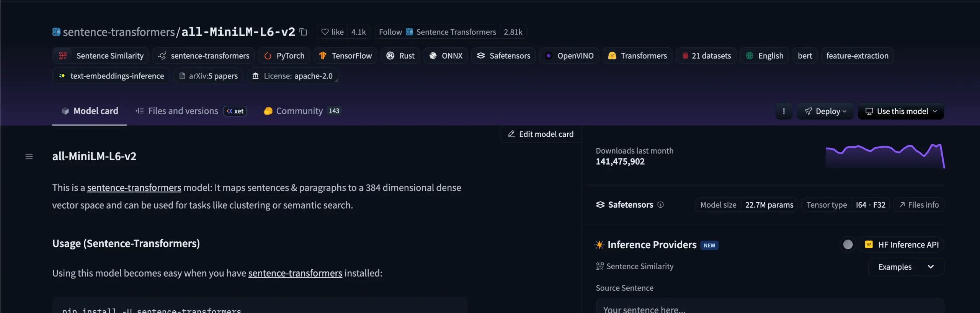
Task: Click the Safetensors info circle icon
Action: (660, 205)
